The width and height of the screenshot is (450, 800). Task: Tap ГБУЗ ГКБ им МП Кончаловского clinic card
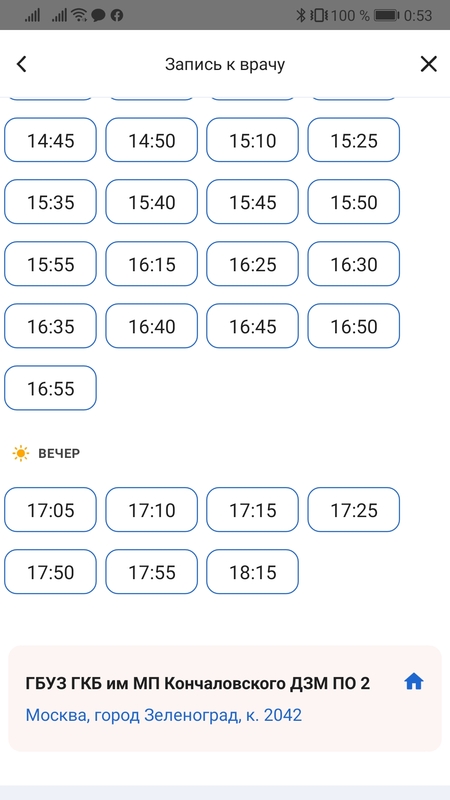[225, 698]
